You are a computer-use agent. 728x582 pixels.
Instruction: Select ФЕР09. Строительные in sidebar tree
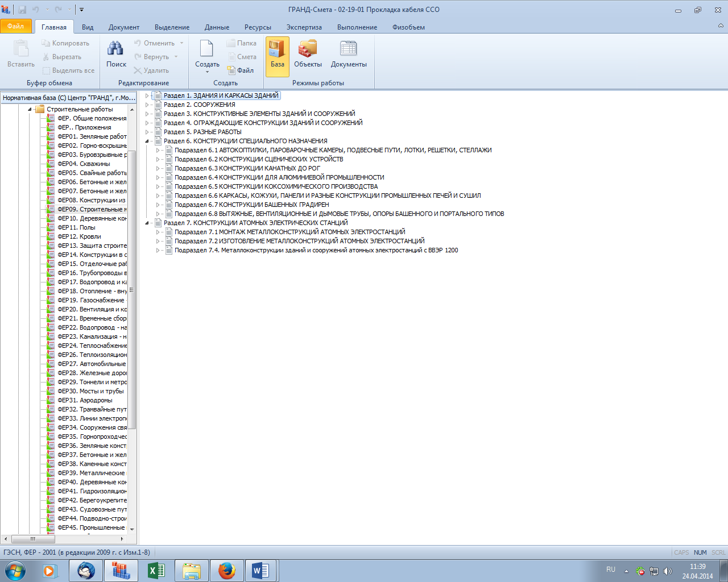[91, 209]
